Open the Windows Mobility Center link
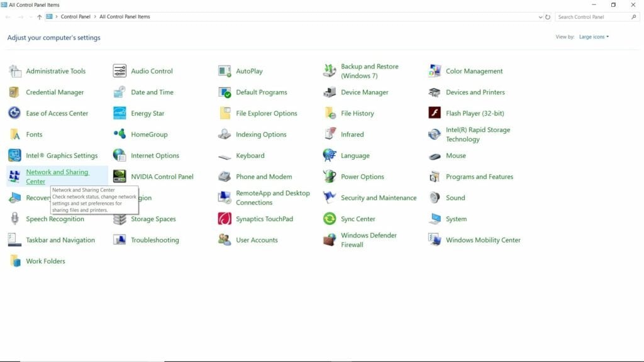This screenshot has height=362, width=644. tap(483, 239)
